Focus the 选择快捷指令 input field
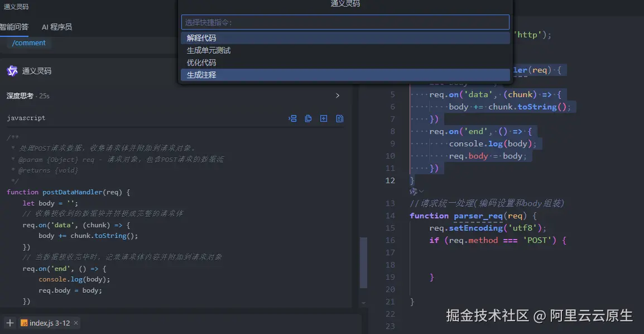644x334 pixels. click(345, 22)
